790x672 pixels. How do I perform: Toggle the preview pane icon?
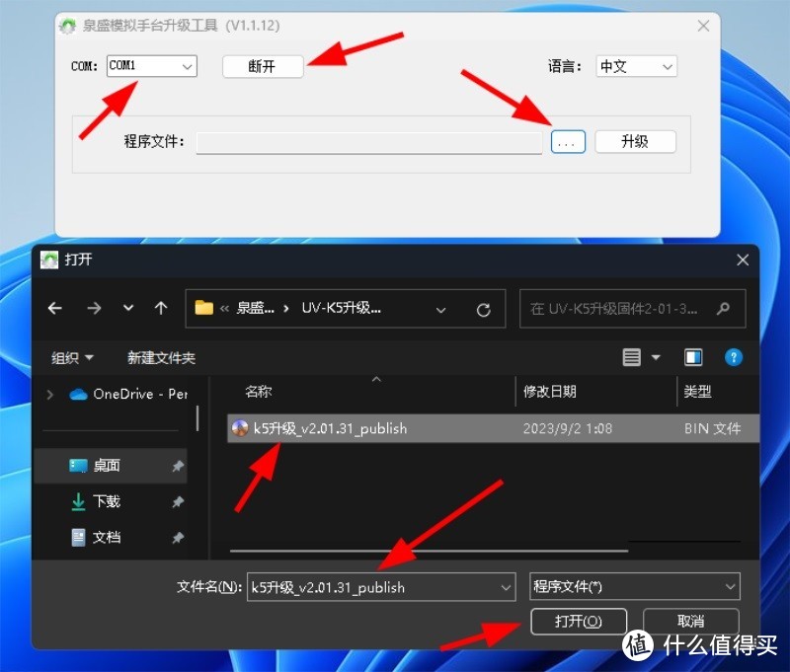[x=693, y=357]
